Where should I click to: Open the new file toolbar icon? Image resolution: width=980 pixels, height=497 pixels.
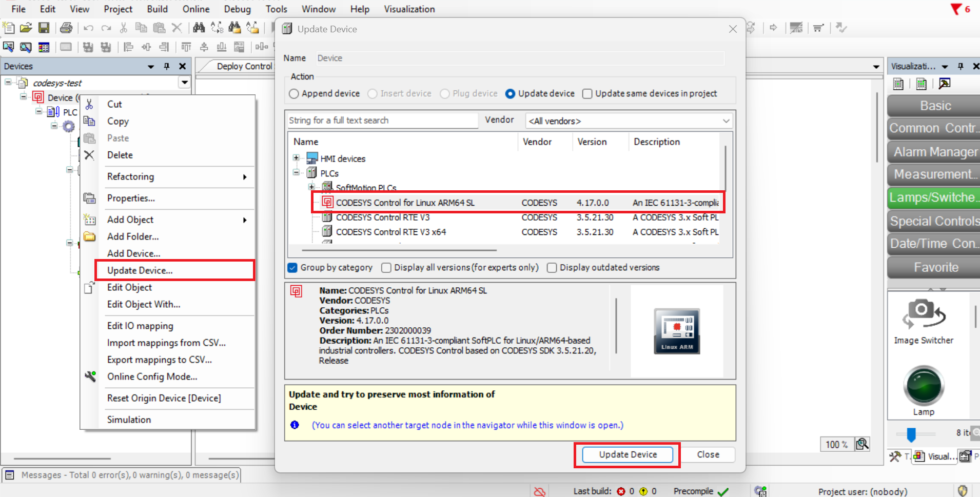click(9, 28)
